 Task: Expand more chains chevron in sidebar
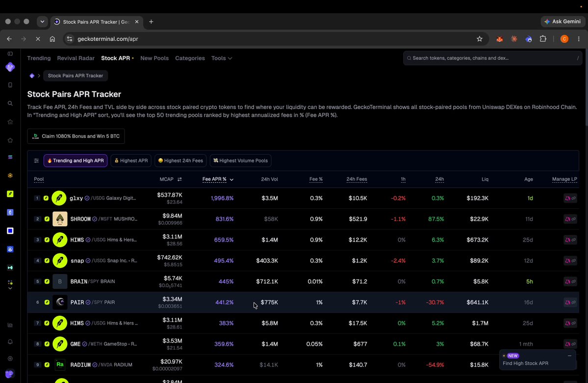(10, 288)
